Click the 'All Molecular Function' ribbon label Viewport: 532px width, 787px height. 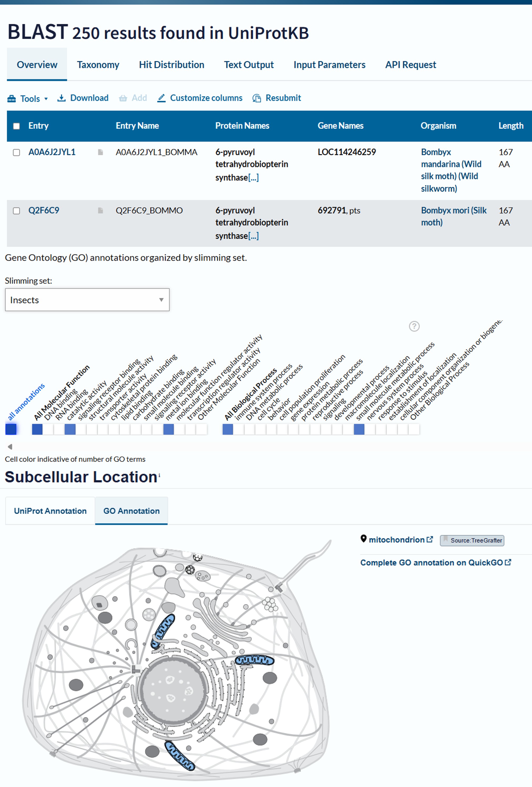coord(61,392)
